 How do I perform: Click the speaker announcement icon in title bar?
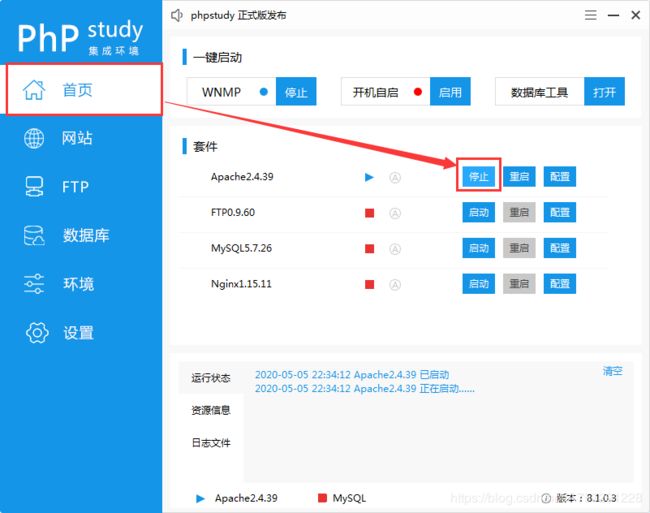tap(177, 15)
